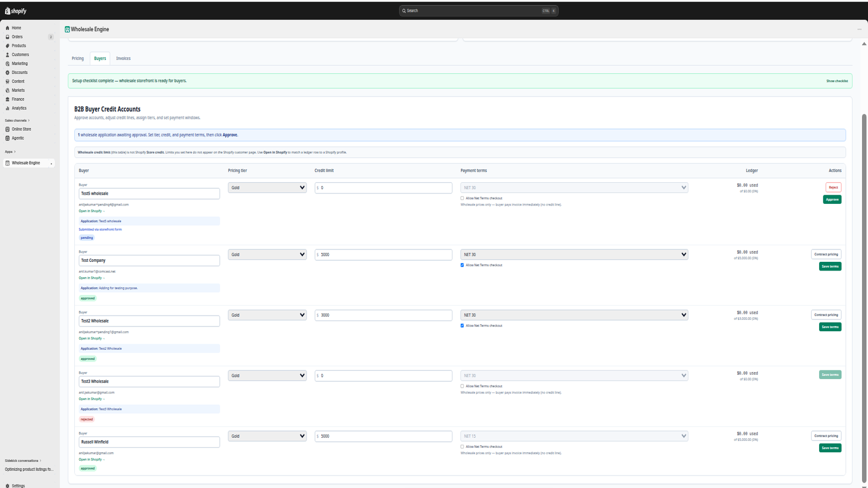868x488 pixels.
Task: Go to Discounts in the sidebar menu
Action: (x=20, y=73)
